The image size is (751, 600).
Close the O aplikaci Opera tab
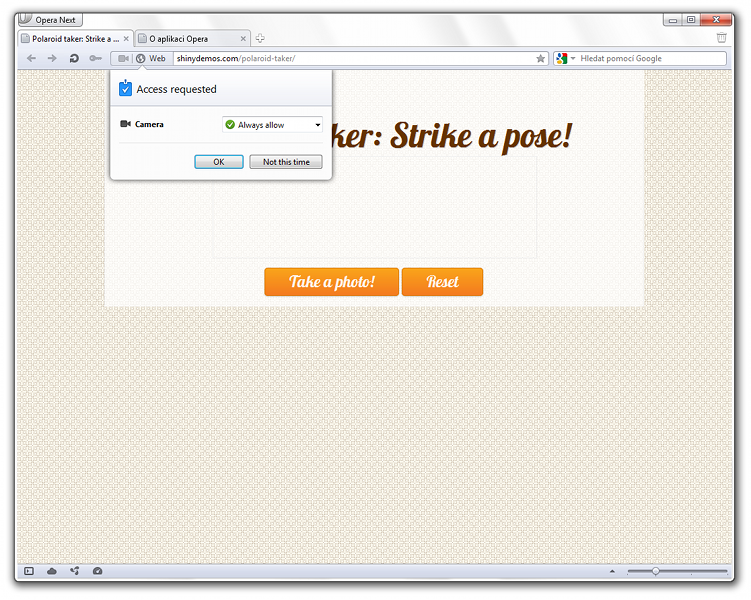(243, 39)
